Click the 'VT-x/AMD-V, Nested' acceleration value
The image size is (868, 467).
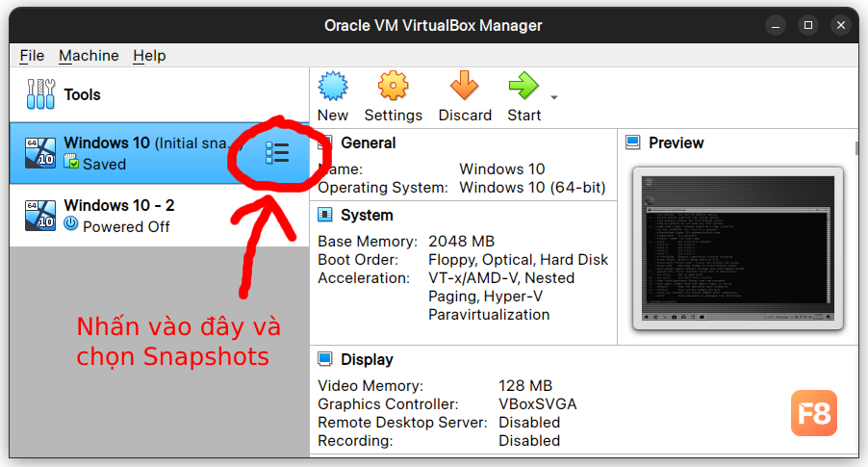pyautogui.click(x=501, y=278)
